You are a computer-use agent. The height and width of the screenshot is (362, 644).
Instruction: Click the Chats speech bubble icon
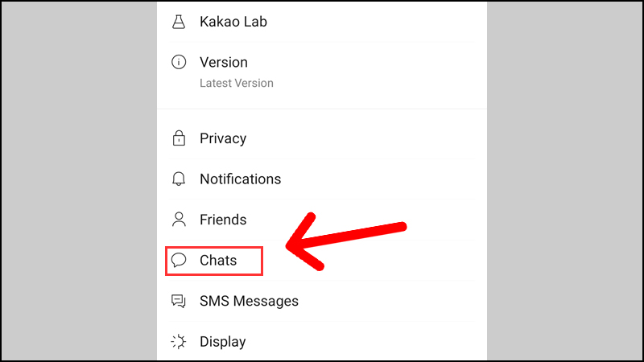(x=179, y=260)
